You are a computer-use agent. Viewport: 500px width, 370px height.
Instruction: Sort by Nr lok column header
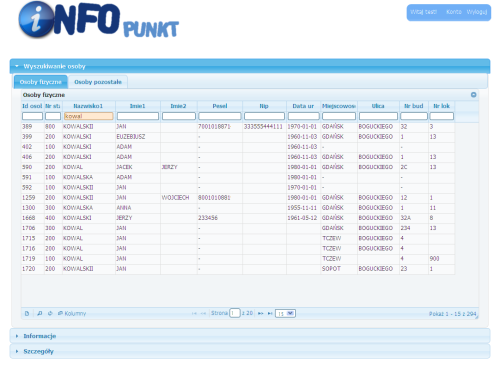click(442, 106)
